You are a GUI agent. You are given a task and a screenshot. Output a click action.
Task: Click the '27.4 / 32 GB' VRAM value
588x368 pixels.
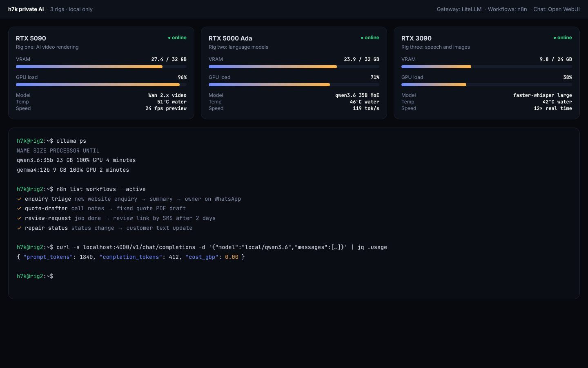tap(169, 59)
